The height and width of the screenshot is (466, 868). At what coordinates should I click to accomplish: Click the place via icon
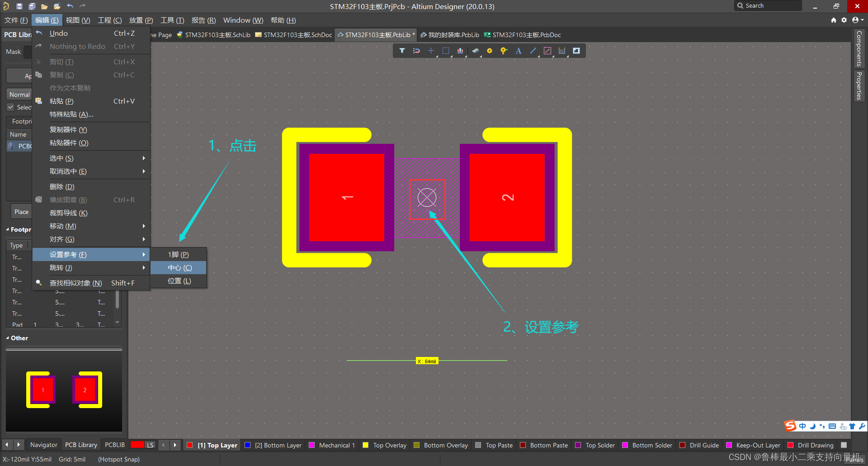[504, 51]
